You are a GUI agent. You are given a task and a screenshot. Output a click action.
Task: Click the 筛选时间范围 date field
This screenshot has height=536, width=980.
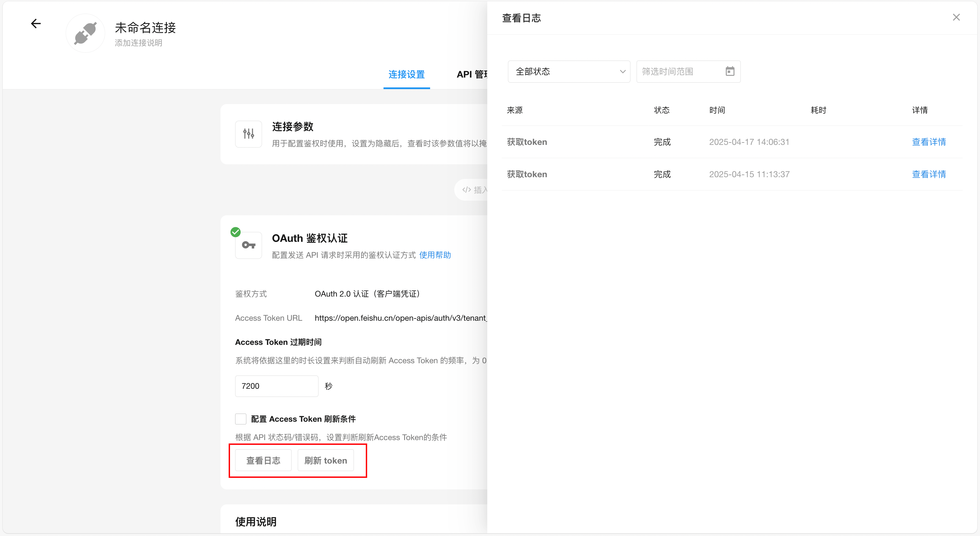tap(688, 71)
